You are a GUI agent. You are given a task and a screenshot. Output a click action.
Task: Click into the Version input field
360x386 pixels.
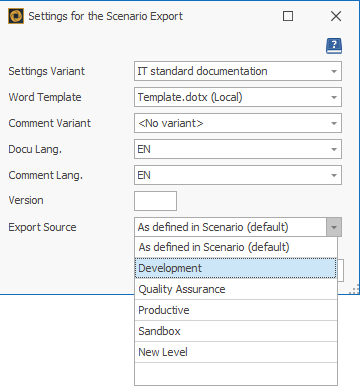click(155, 201)
